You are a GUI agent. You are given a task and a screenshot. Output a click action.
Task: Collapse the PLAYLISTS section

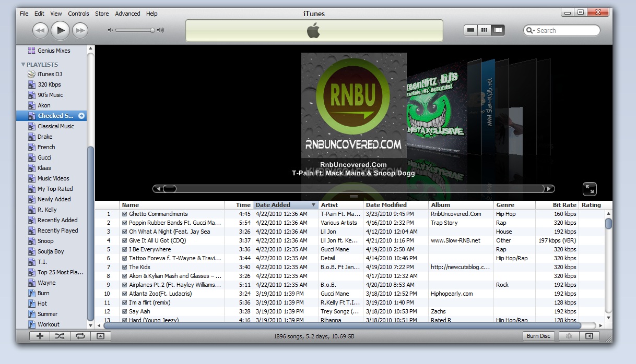[23, 65]
